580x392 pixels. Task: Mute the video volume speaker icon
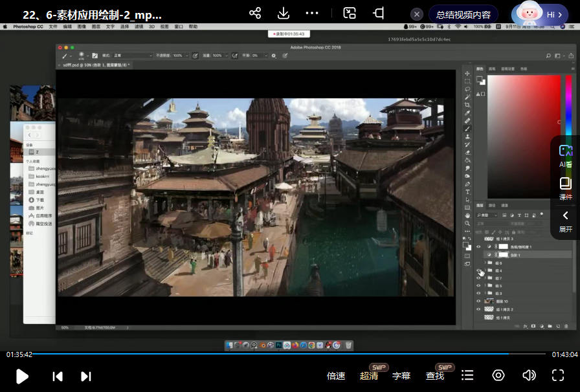coord(529,375)
